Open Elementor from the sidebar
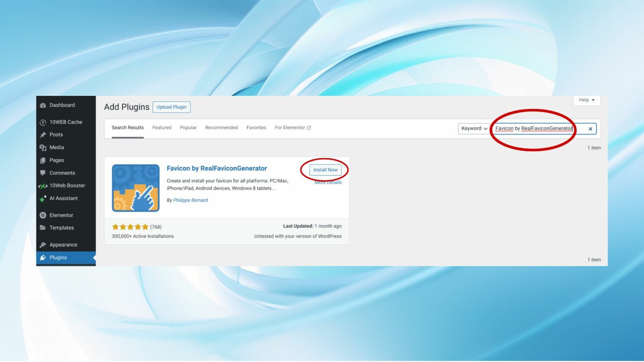The image size is (644, 362). pyautogui.click(x=43, y=215)
